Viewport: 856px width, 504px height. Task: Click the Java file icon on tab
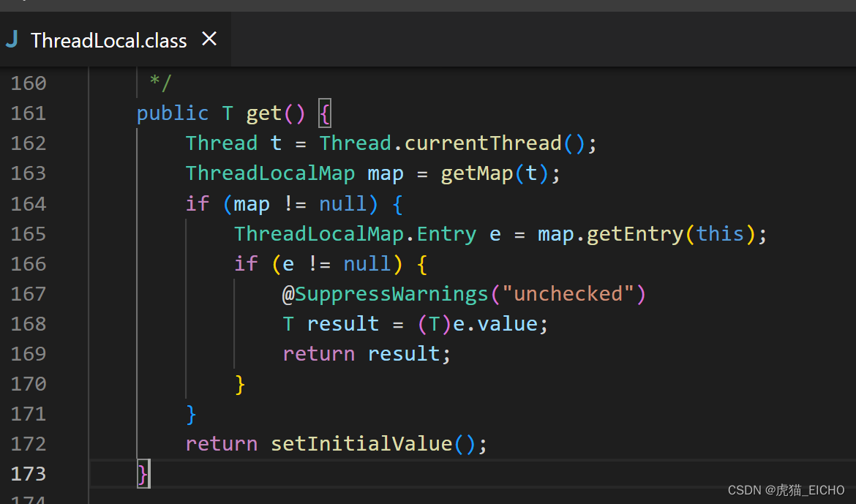[x=12, y=40]
